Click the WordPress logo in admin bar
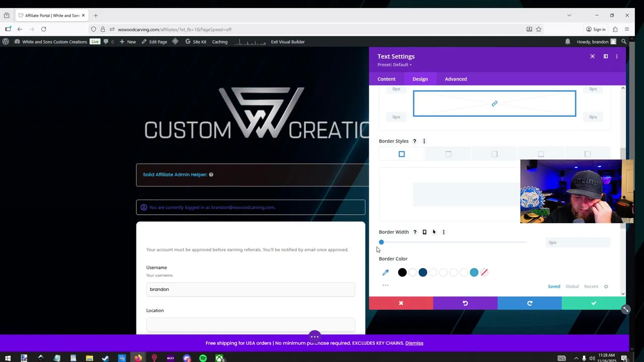 click(6, 42)
